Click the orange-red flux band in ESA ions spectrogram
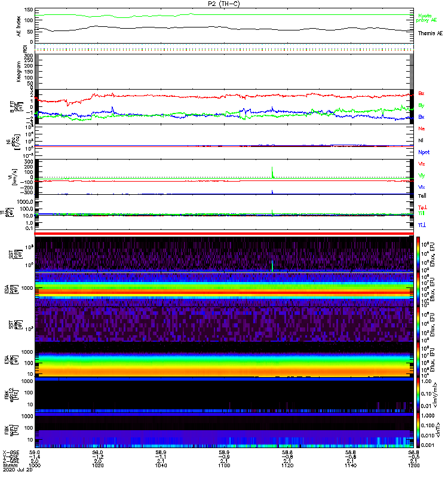The width and height of the screenshot is (448, 478). tap(224, 292)
